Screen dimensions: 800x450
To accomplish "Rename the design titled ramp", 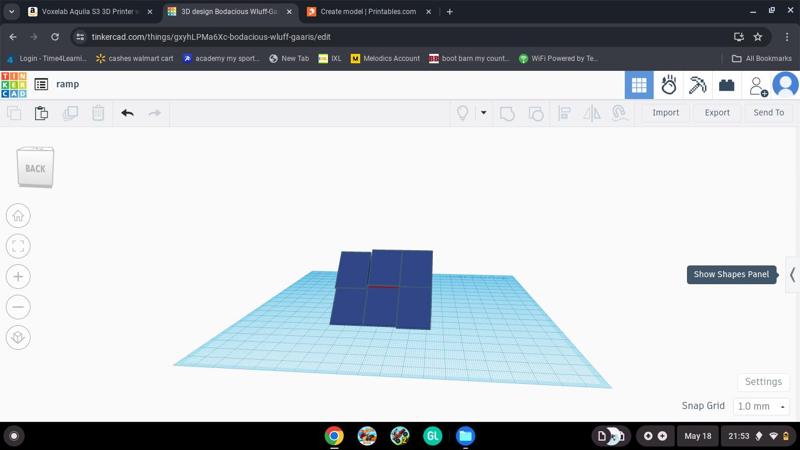I will point(67,84).
